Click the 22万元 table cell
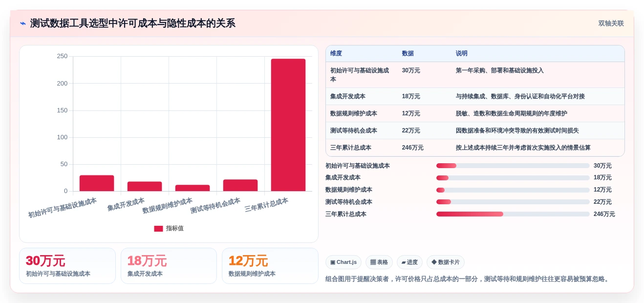Viewport: 644px width, 303px height. (425, 130)
